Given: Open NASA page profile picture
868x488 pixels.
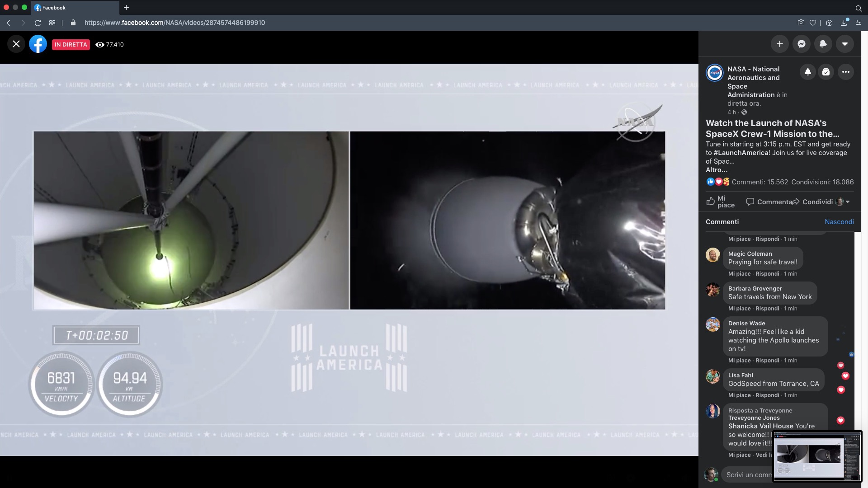Looking at the screenshot, I should (715, 73).
